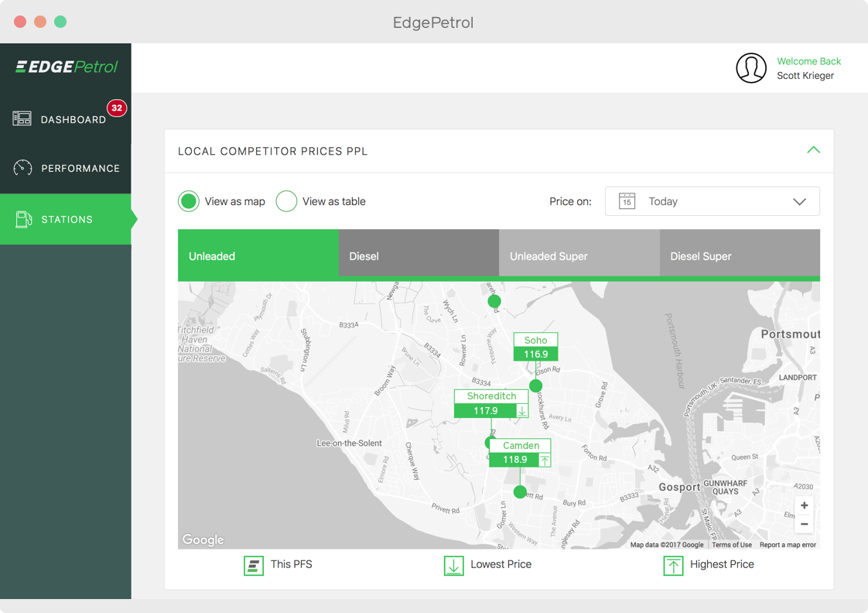Zoom in using the map plus button

[804, 505]
